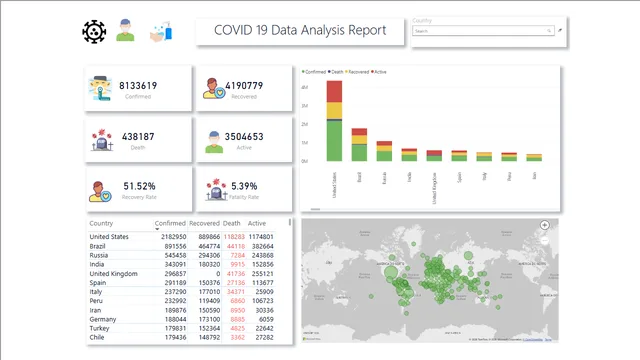640x360 pixels.
Task: Select the Spain row in table
Action: pos(182,282)
